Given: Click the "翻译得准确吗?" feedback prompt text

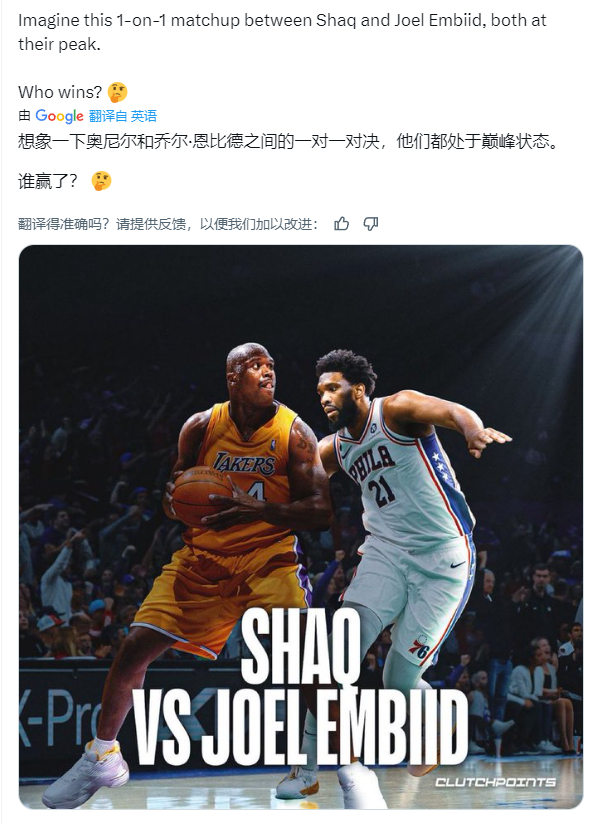Looking at the screenshot, I should 64,224.
